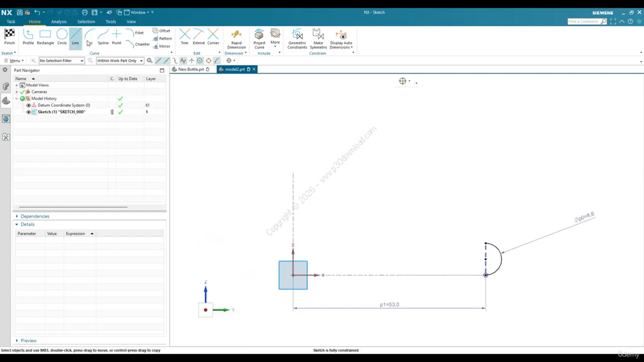Select the Circle curve tool
Viewport: 644px width, 362px height.
(x=62, y=37)
